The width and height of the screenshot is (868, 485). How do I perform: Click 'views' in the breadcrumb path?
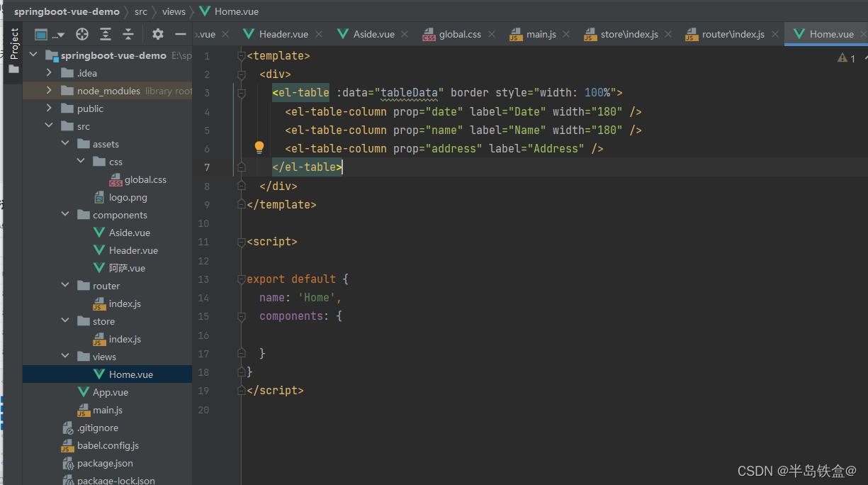[174, 11]
